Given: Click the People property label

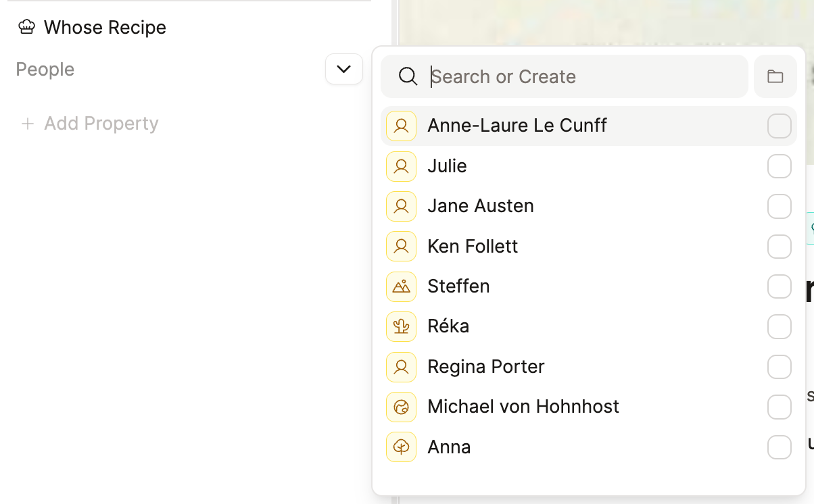Looking at the screenshot, I should click(45, 70).
